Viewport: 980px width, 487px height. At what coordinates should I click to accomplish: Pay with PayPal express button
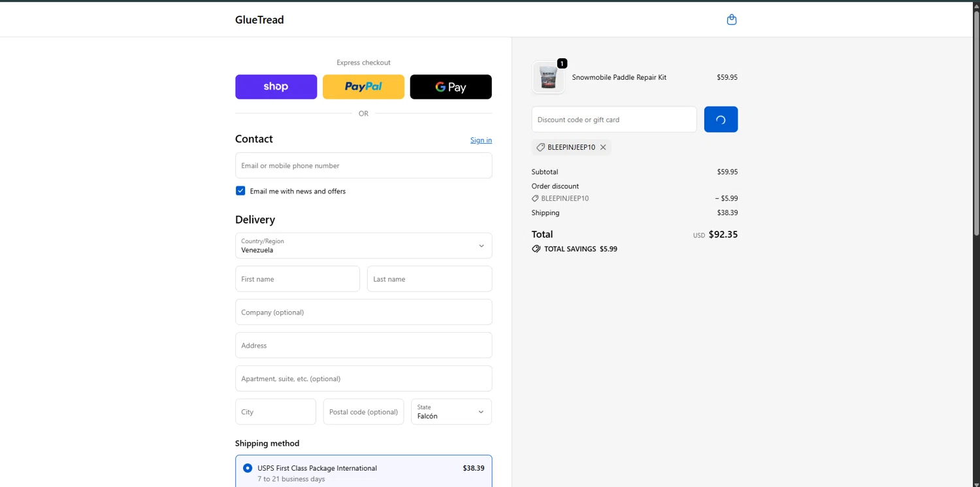(363, 87)
